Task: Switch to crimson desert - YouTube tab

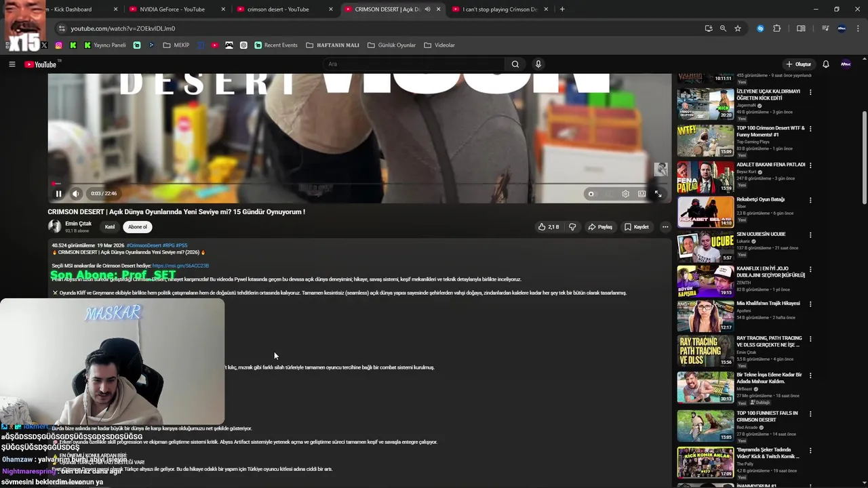Action: coord(285,9)
